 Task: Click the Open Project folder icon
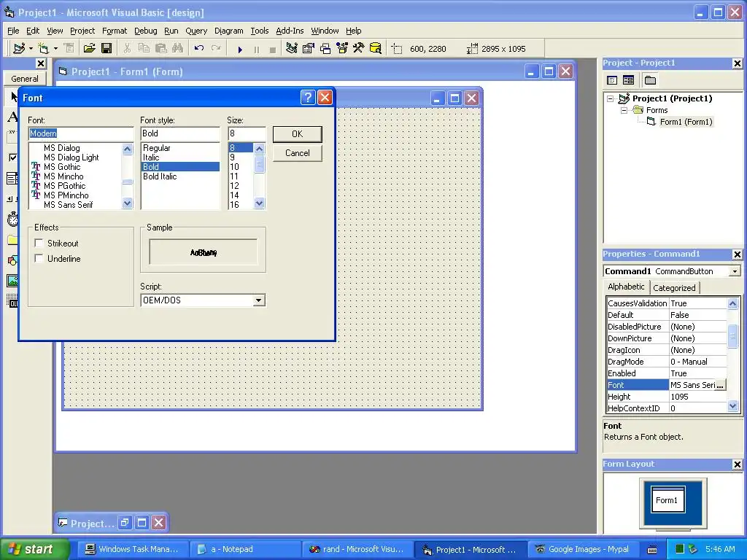pyautogui.click(x=89, y=48)
